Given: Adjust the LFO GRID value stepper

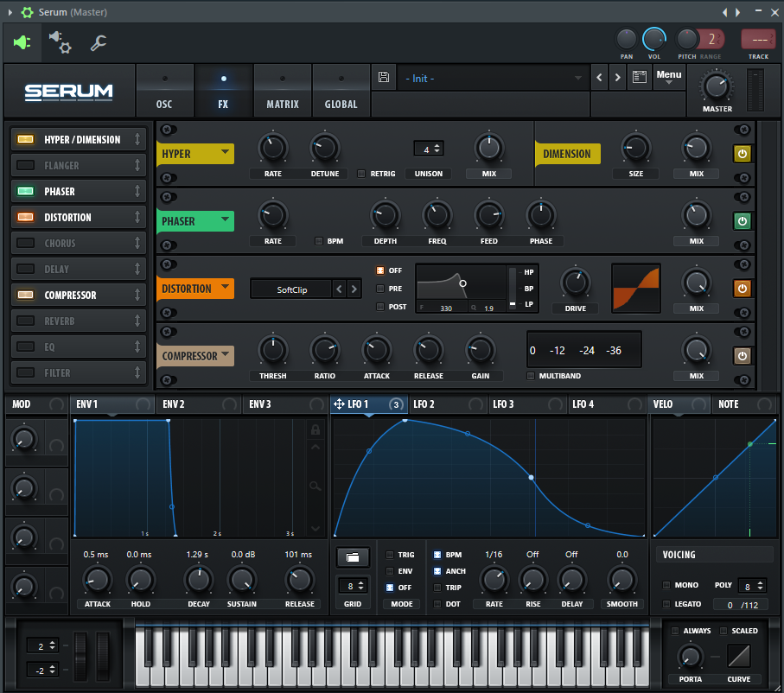Looking at the screenshot, I should coord(360,586).
